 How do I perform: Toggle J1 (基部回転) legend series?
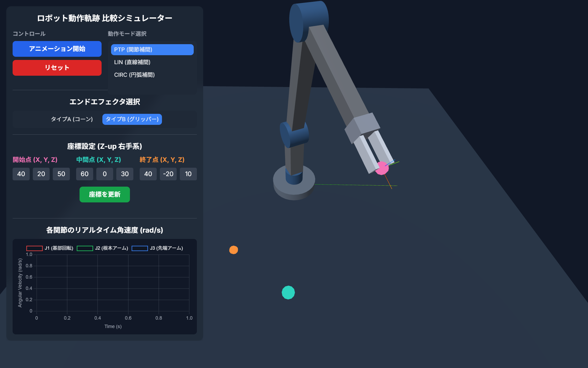tap(50, 248)
